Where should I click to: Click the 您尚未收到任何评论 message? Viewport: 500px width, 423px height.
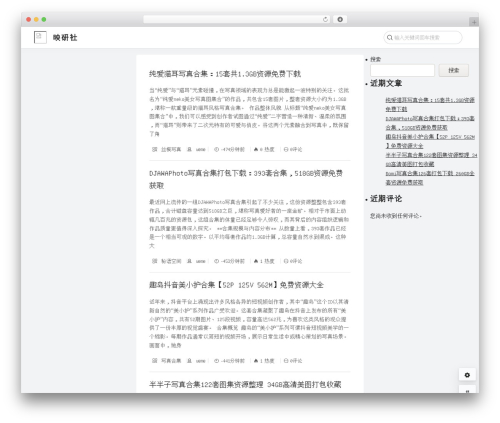point(396,216)
